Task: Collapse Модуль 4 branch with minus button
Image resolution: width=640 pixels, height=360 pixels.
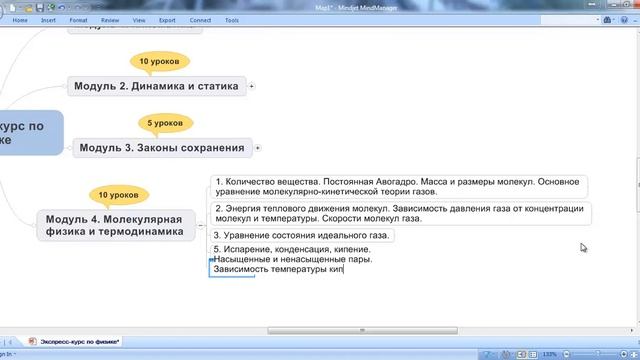Action: [x=200, y=225]
